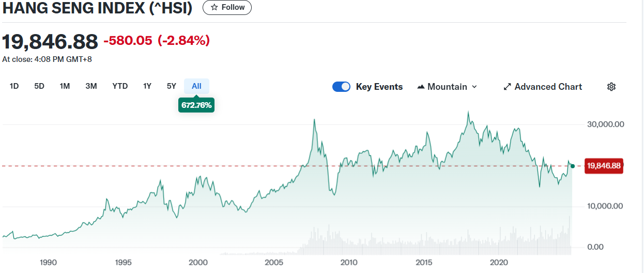Click the mountain icon beside Mountain label
This screenshot has height=273, width=644.
pos(420,87)
